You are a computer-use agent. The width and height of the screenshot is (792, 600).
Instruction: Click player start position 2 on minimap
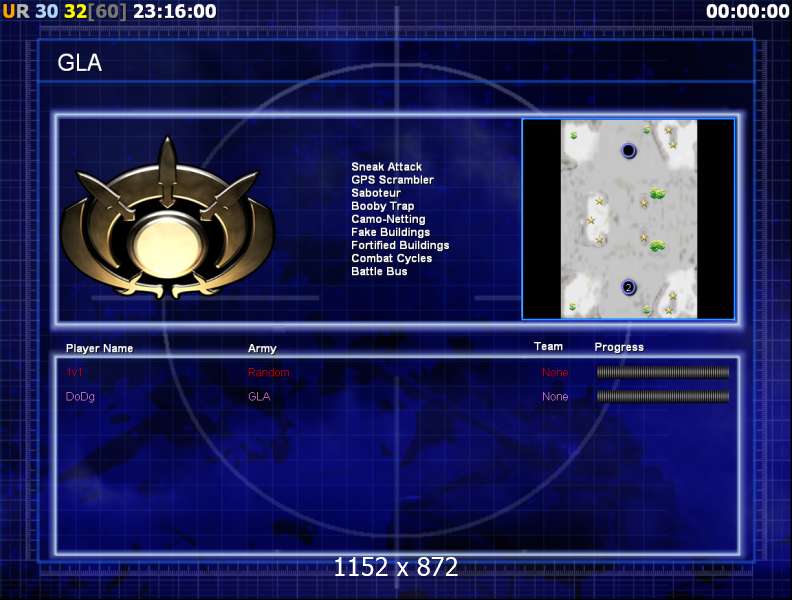pos(628,287)
